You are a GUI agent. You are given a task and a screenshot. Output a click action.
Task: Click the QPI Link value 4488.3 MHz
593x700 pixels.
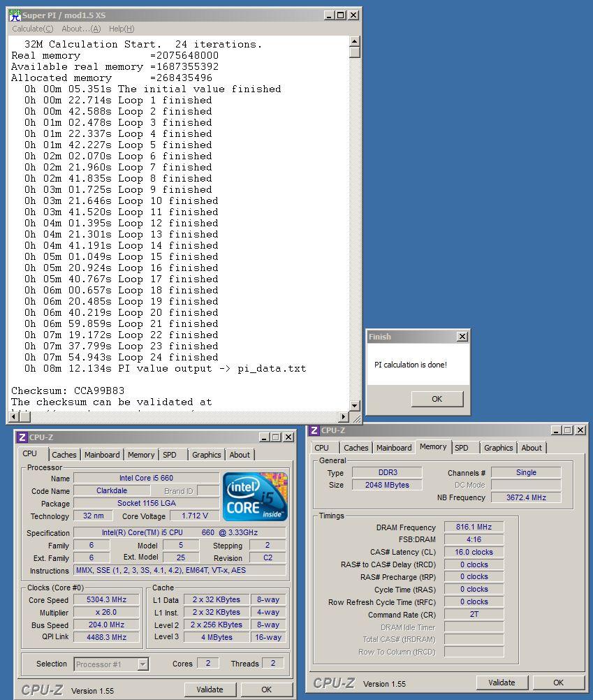(x=106, y=637)
